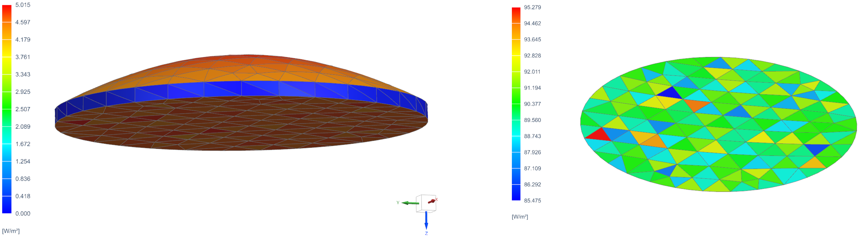The image size is (868, 239).
Task: Click the 5.015 maximum value label
Action: tap(23, 5)
